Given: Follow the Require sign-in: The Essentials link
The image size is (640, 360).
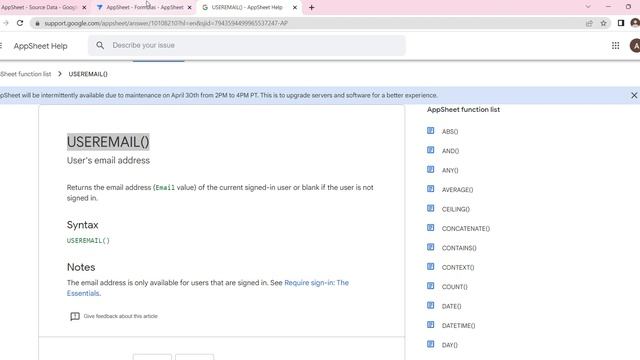Looking at the screenshot, I should pyautogui.click(x=208, y=288).
